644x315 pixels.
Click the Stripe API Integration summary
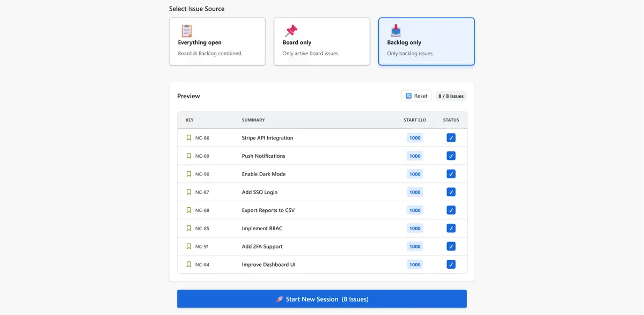tap(267, 138)
